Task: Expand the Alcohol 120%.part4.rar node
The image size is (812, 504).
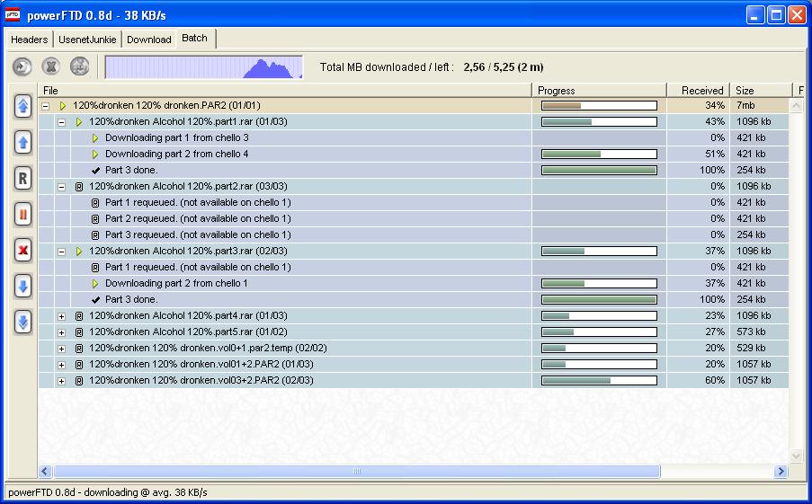Action: click(x=62, y=316)
